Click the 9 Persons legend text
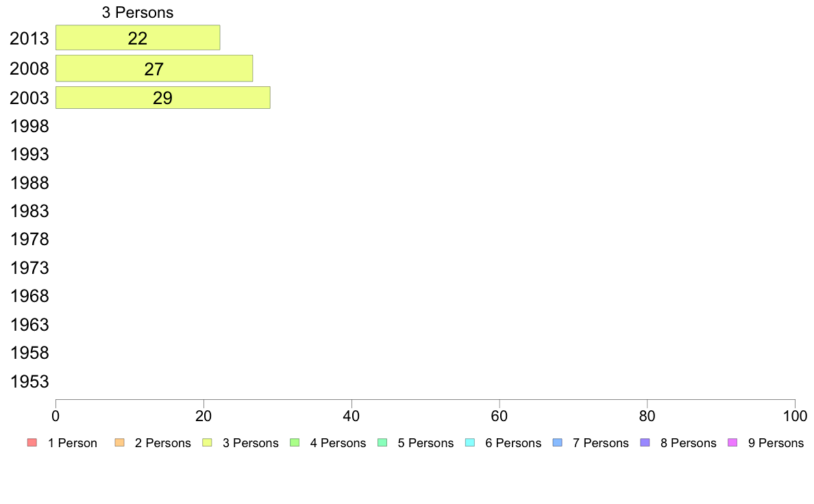Screen dimensions: 814x504 click(x=776, y=443)
